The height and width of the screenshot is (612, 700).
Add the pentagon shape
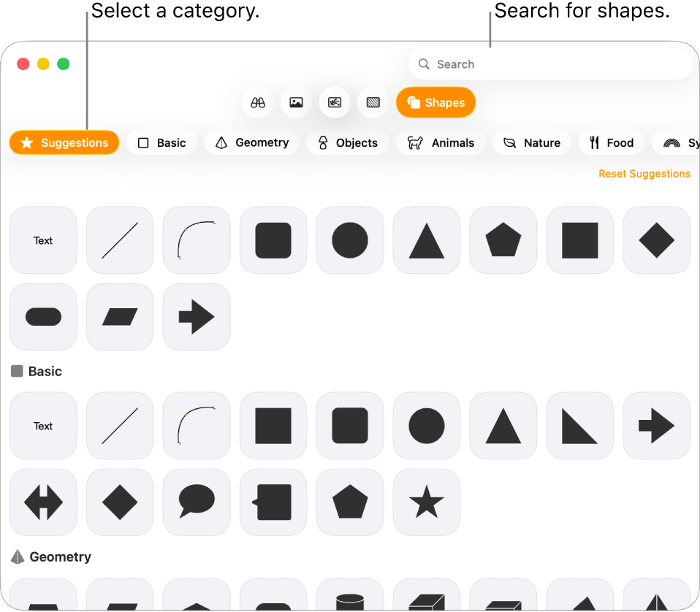[503, 240]
